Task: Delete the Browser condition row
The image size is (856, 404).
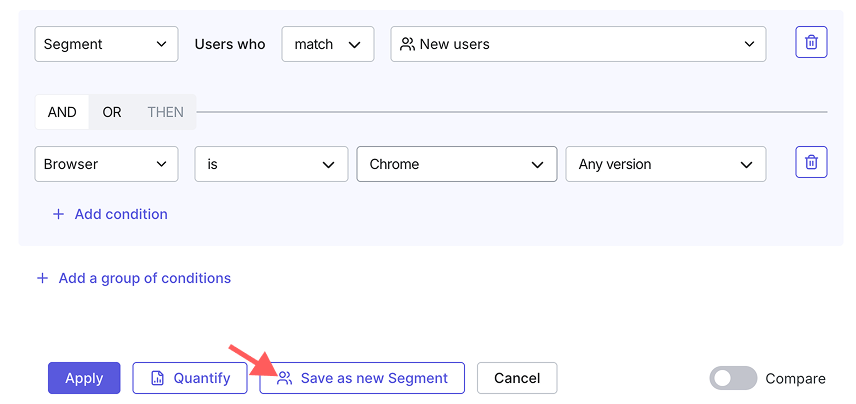Action: coord(811,162)
